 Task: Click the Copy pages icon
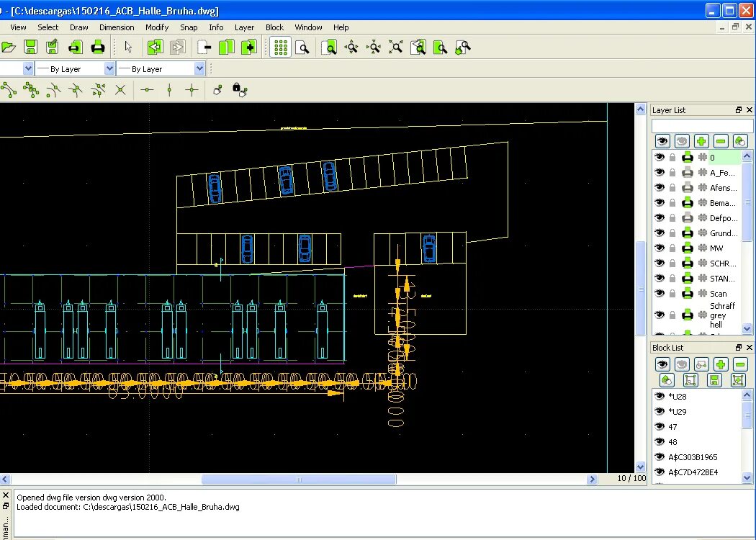tap(227, 48)
